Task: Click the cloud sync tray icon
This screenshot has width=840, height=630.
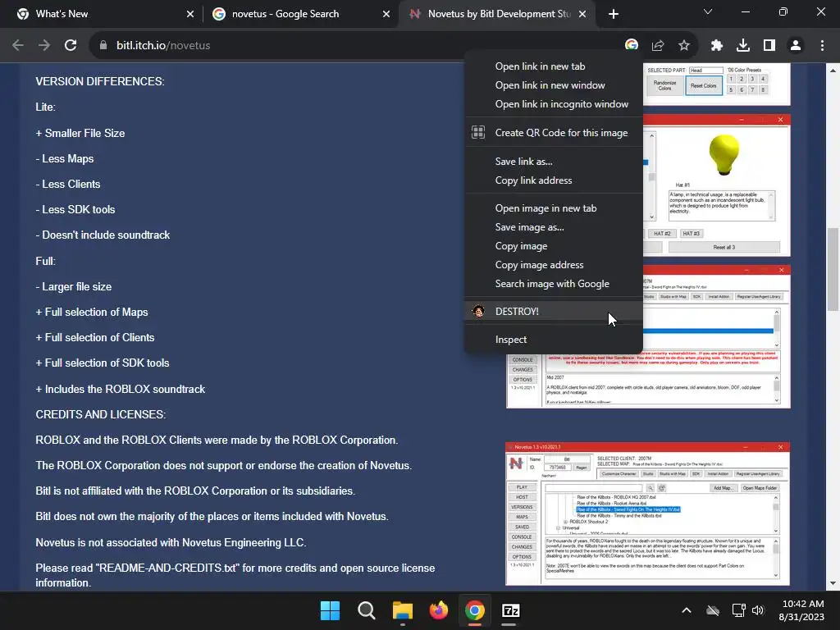Action: tap(713, 610)
